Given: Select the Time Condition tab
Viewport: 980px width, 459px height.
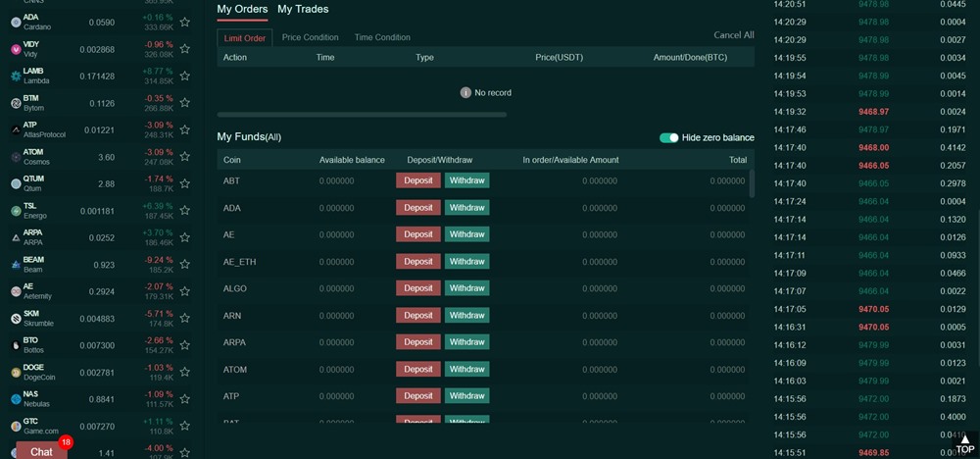Looking at the screenshot, I should click(x=382, y=37).
